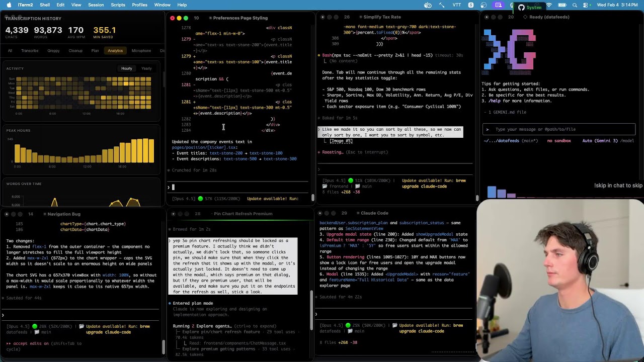The height and width of the screenshot is (362, 644).
Task: Select the Analytics tab in Transcription History
Action: point(115,50)
